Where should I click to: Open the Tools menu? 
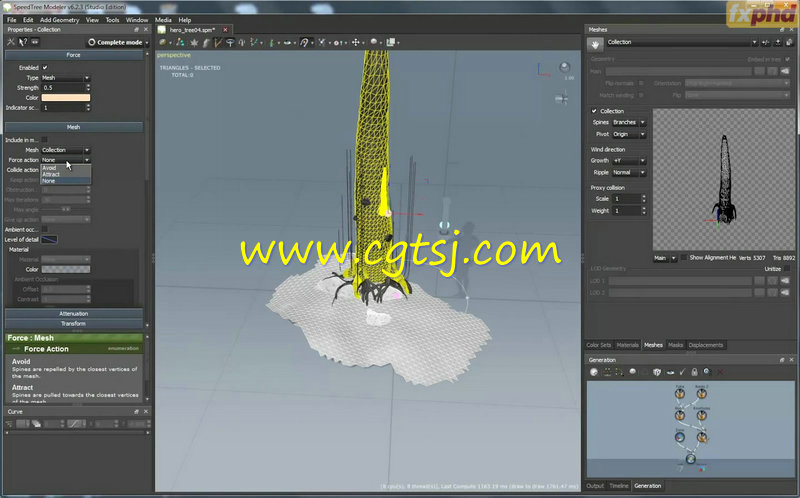click(112, 20)
